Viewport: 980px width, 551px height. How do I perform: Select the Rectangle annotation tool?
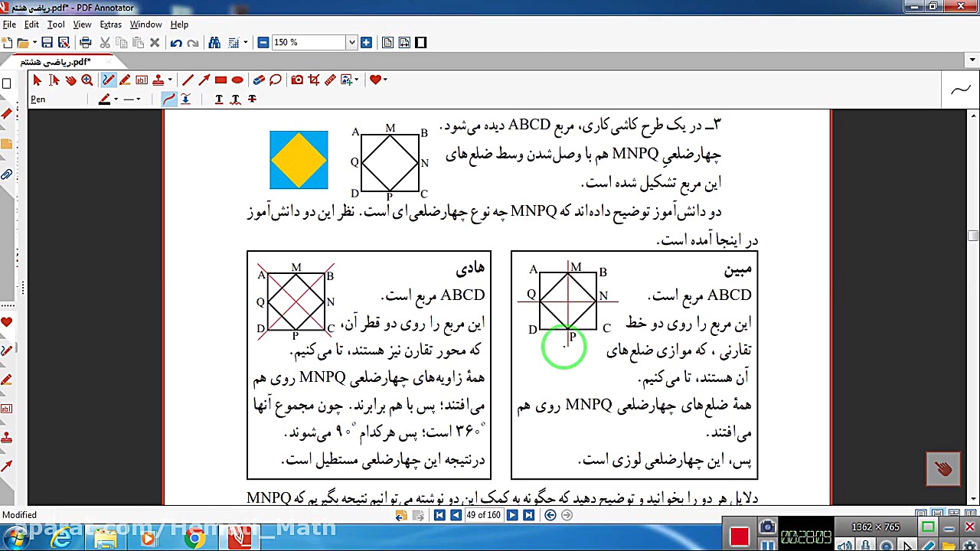tap(220, 80)
